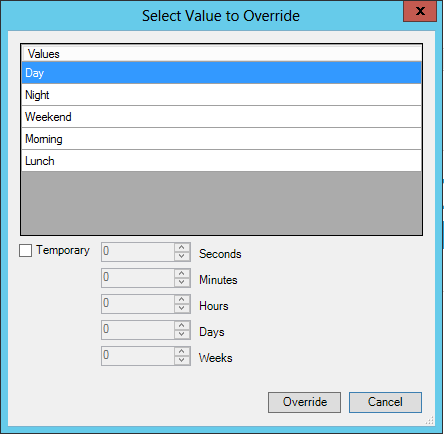Image resolution: width=444 pixels, height=434 pixels.
Task: Focus the Seconds input field
Action: [x=138, y=252]
